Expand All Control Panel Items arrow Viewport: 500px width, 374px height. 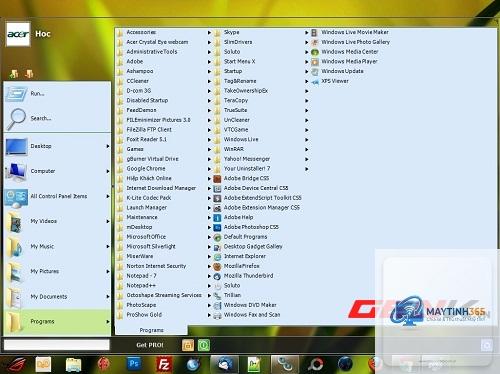pos(108,196)
